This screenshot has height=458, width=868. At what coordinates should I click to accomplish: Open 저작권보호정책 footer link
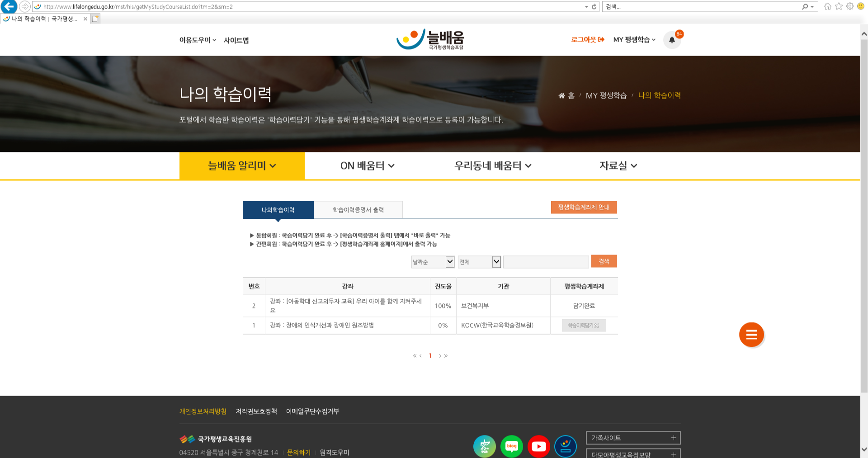[256, 411]
